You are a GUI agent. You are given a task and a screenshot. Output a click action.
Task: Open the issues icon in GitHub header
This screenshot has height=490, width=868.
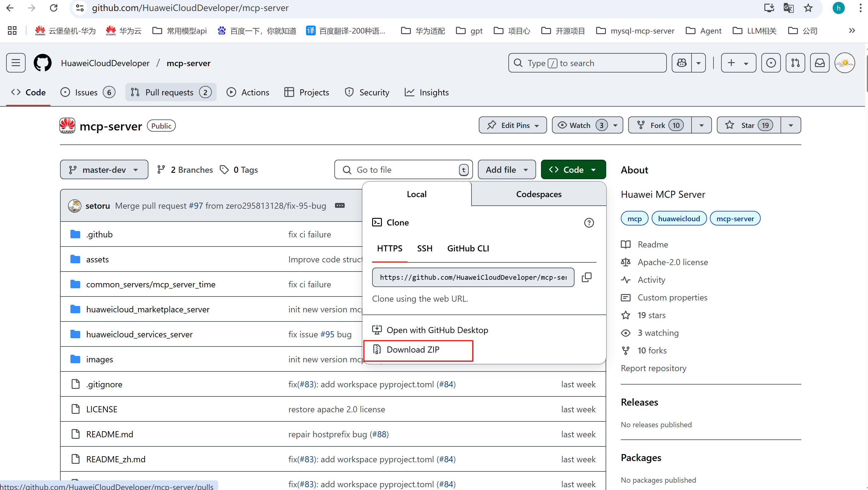click(x=771, y=63)
